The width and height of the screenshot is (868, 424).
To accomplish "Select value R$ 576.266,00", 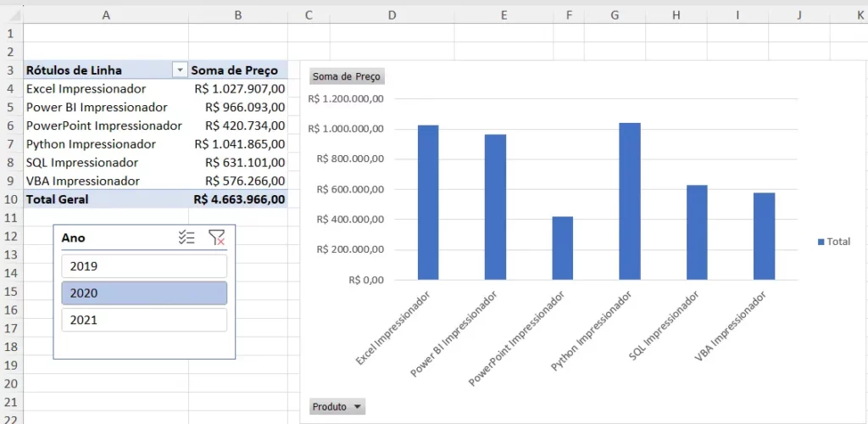I will point(238,181).
